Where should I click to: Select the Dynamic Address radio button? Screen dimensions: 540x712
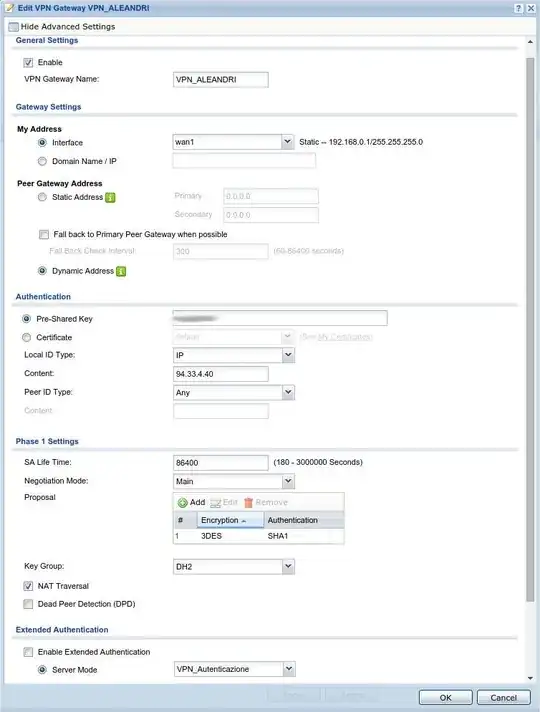point(42,271)
